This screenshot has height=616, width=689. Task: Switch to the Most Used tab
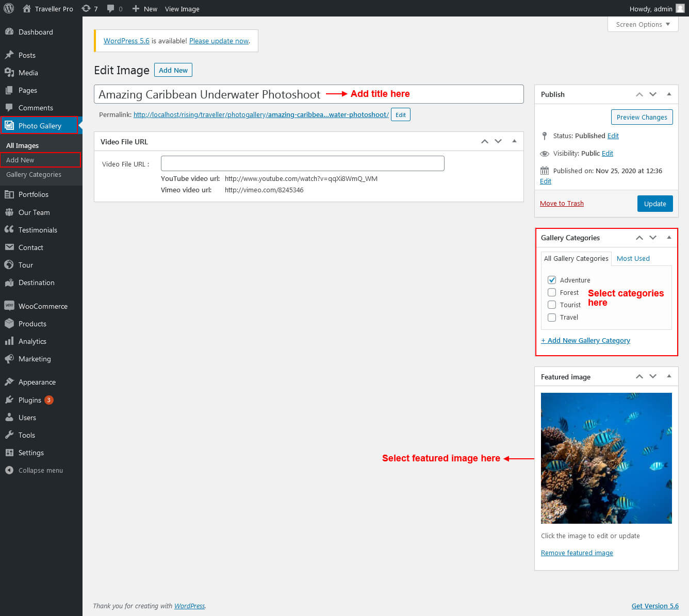[633, 258]
